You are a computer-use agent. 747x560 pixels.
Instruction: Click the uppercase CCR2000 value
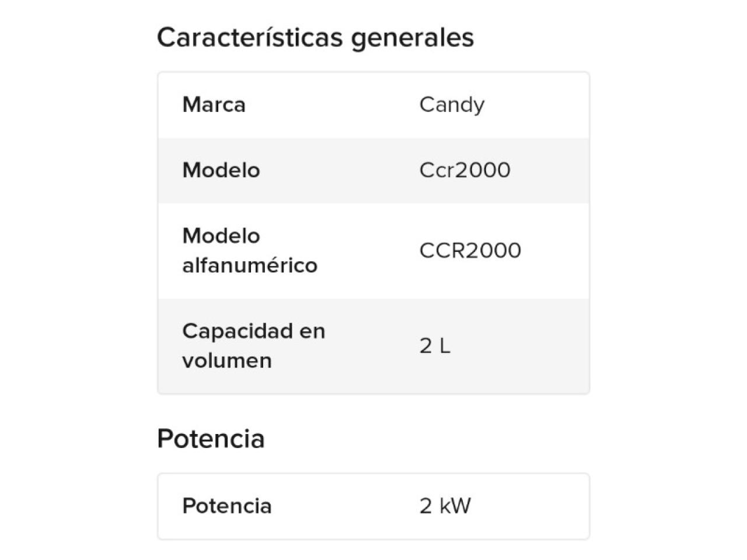470,250
